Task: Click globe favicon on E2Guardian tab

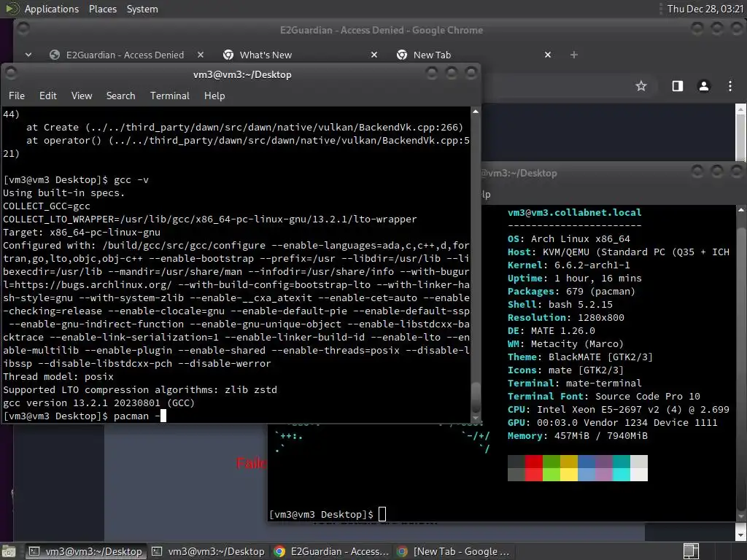Action: pyautogui.click(x=55, y=55)
